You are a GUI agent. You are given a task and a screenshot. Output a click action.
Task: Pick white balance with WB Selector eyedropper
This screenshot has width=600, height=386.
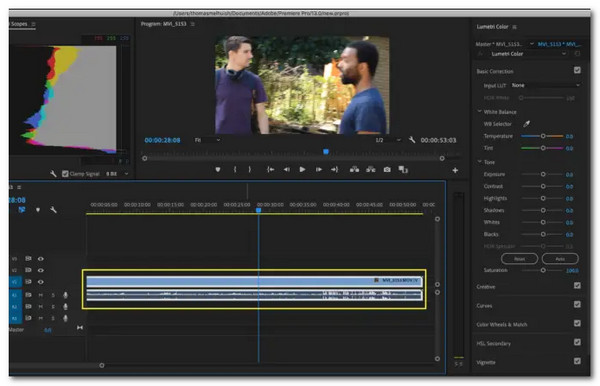[x=527, y=124]
